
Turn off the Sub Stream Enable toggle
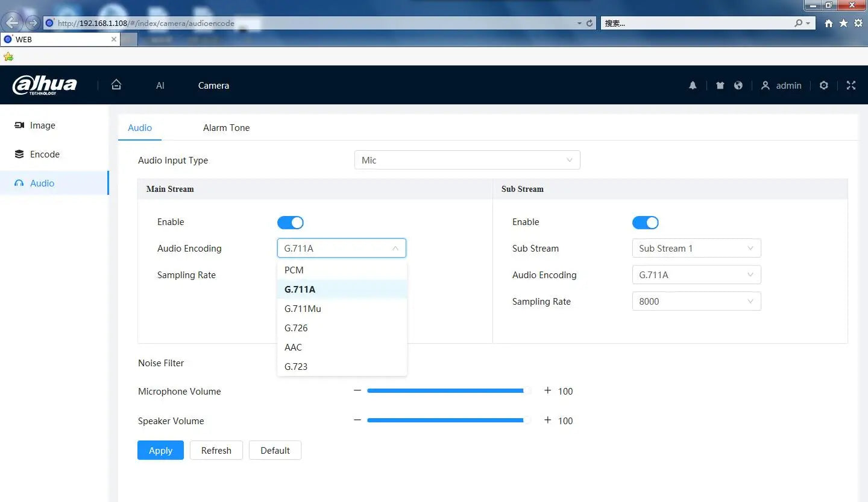(x=645, y=223)
